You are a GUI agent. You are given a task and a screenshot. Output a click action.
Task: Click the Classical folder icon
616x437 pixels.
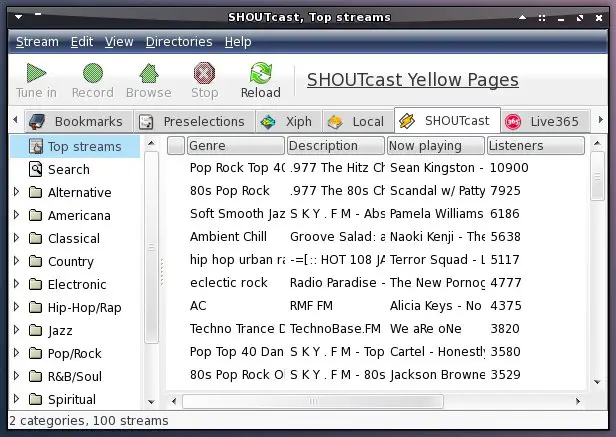[36, 238]
